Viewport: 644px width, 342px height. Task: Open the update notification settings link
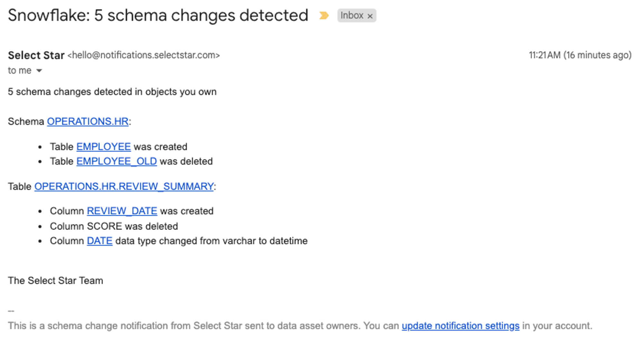tap(460, 326)
